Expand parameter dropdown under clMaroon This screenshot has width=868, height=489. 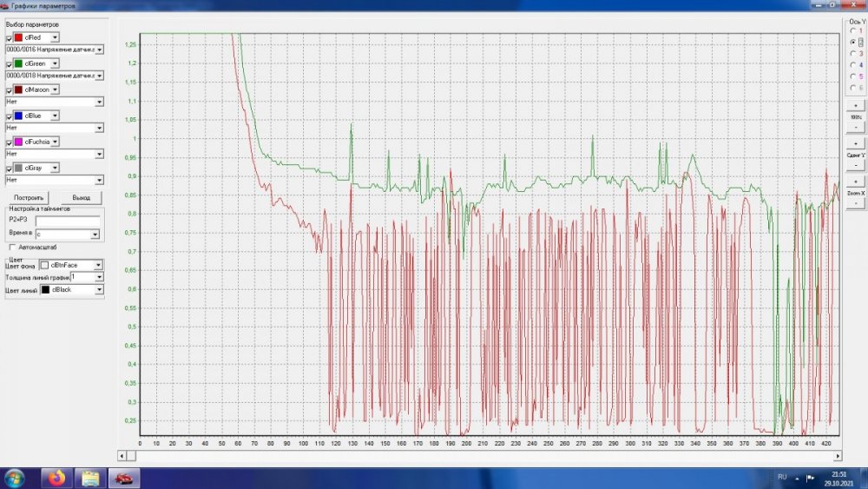click(x=99, y=102)
